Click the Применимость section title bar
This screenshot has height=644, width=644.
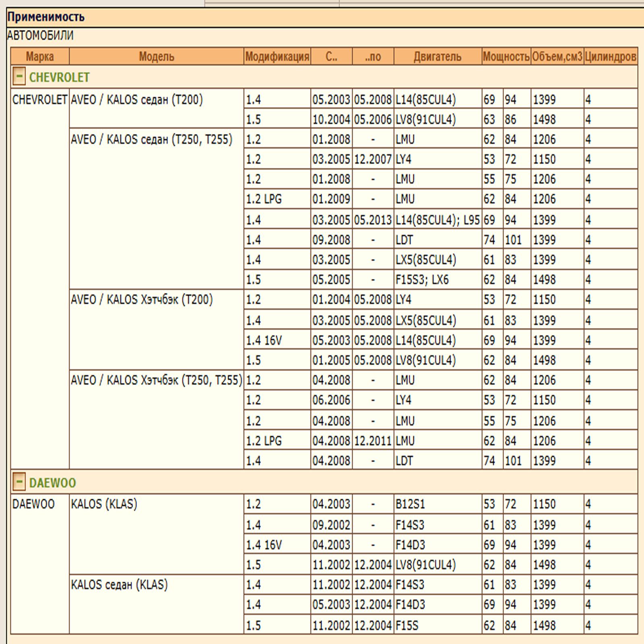click(322, 17)
